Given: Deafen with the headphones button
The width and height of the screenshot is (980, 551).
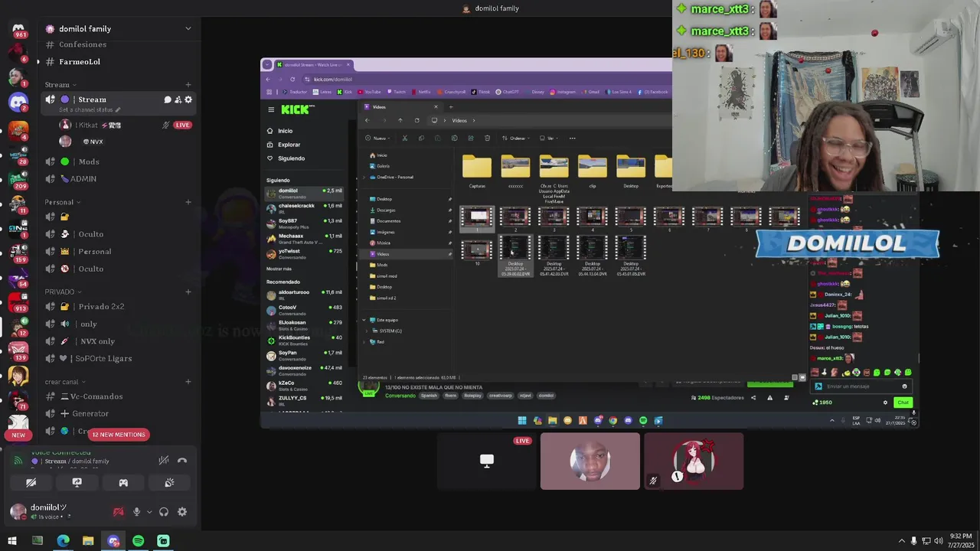Looking at the screenshot, I should tap(163, 512).
